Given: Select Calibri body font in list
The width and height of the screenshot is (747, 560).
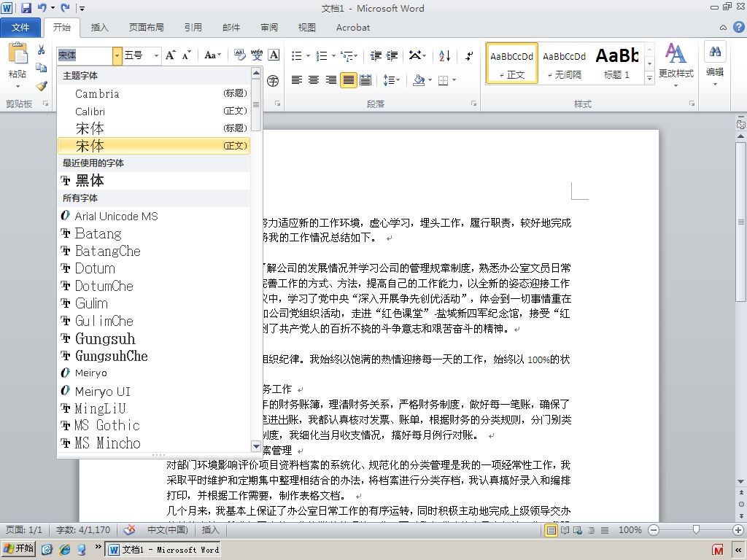Looking at the screenshot, I should 154,111.
